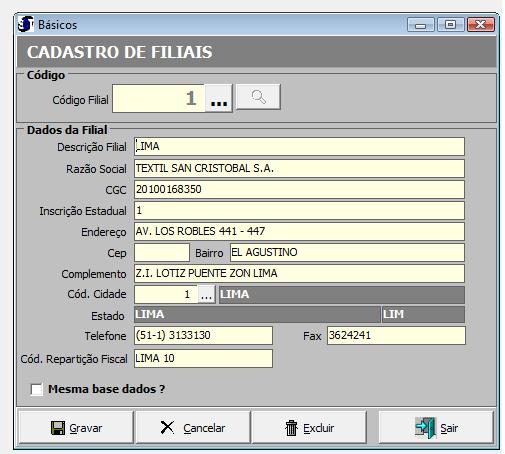Focus the Inscrição Estadual field
This screenshot has width=505, height=454.
[299, 210]
